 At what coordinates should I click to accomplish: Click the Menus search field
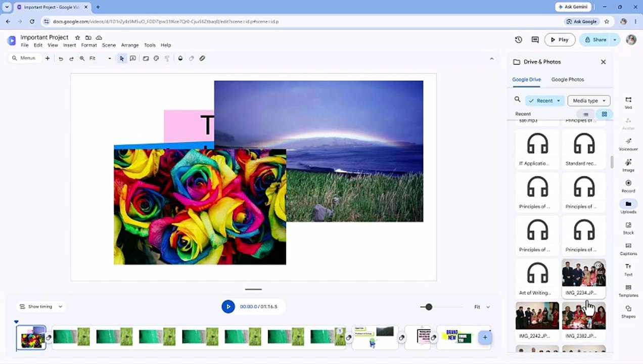pyautogui.click(x=24, y=59)
